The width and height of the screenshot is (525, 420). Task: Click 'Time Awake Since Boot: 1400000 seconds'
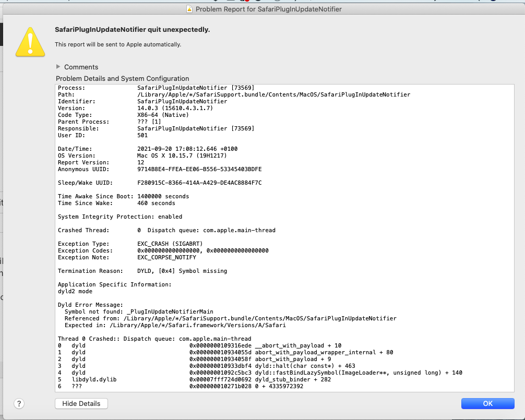point(123,196)
